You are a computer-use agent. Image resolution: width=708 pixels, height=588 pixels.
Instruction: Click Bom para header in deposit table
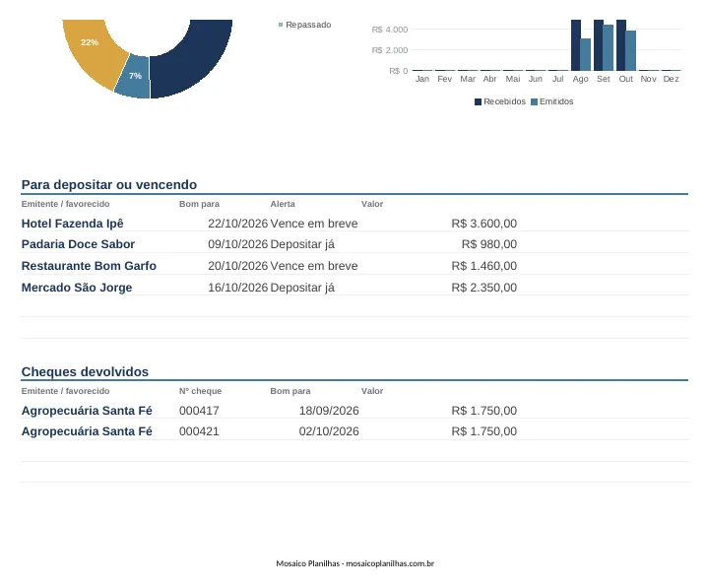coord(199,204)
